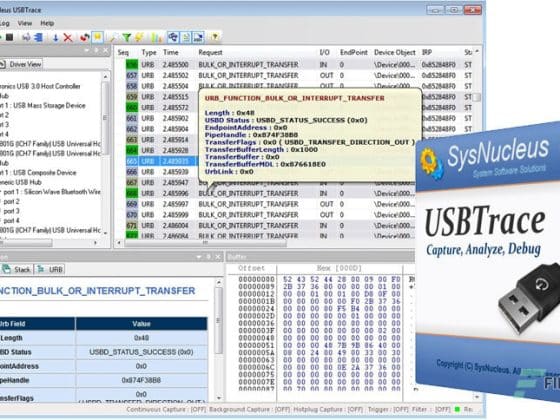Clear the log with the red X icon
The height and width of the screenshot is (420, 560).
click(68, 38)
